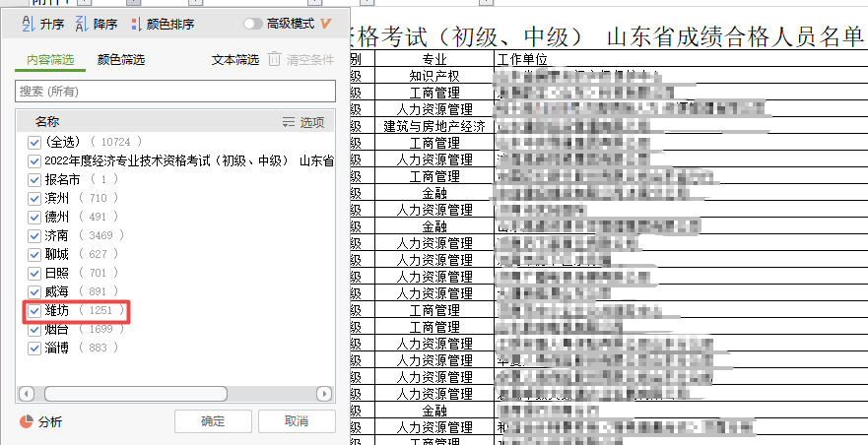Uncheck the 济南 checkbox

click(34, 236)
